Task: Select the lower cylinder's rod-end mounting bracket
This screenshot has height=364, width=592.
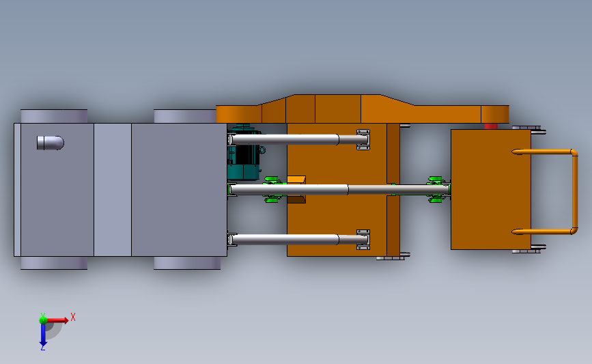Action: tap(363, 240)
